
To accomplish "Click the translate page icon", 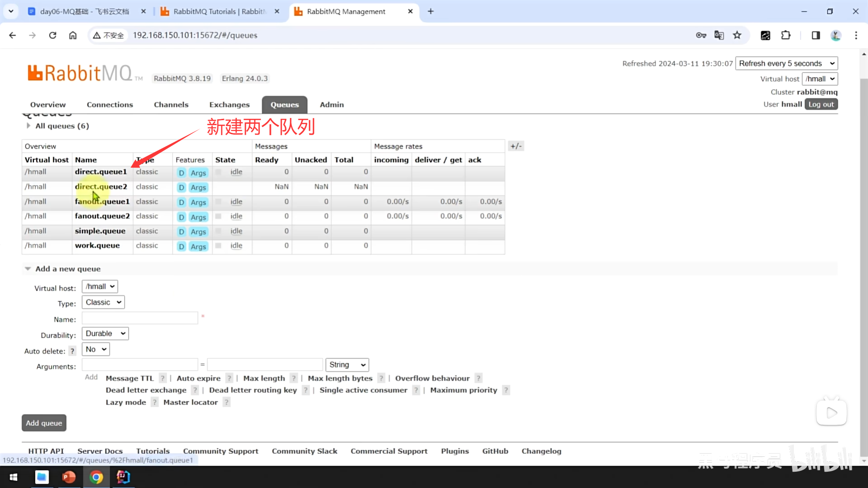I will pyautogui.click(x=719, y=35).
